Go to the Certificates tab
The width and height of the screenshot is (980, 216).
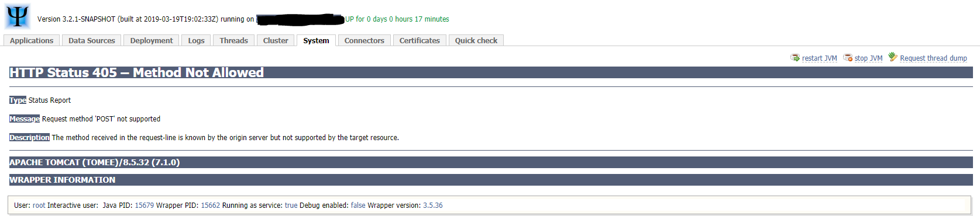click(419, 40)
